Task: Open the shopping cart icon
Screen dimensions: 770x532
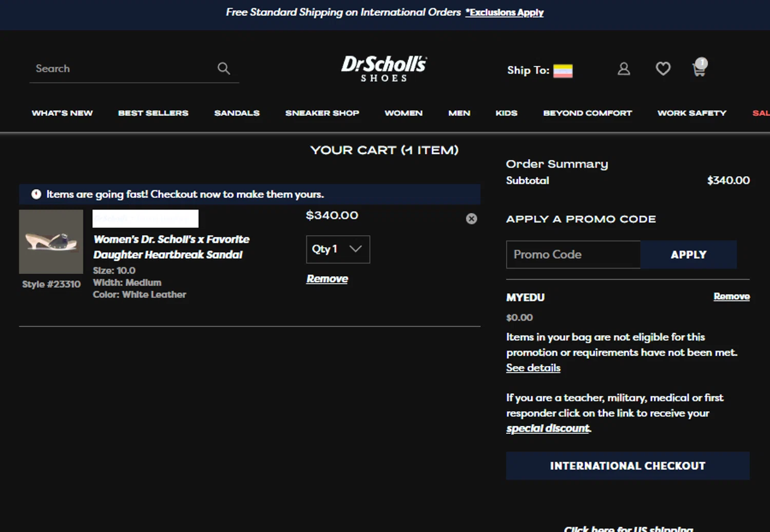Action: click(700, 67)
